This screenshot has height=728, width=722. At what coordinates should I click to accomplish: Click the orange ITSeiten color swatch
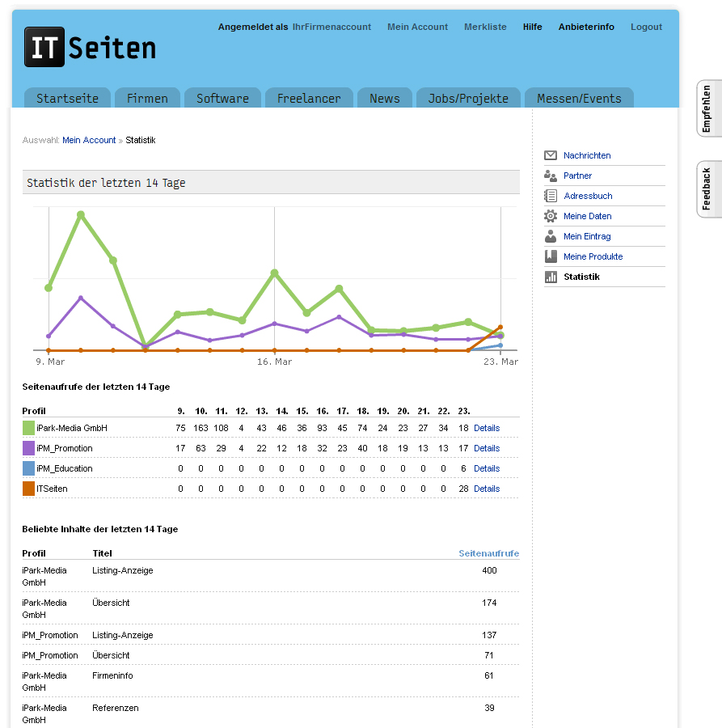pos(29,489)
